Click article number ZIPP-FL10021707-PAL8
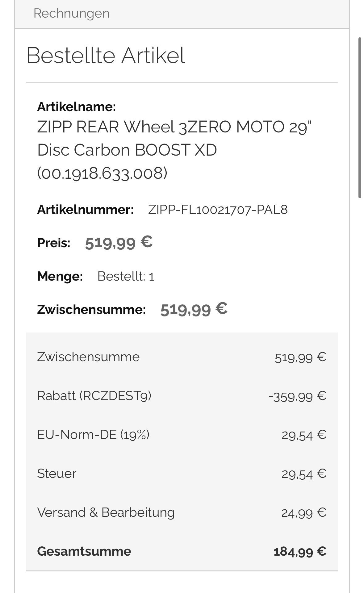 pos(218,210)
